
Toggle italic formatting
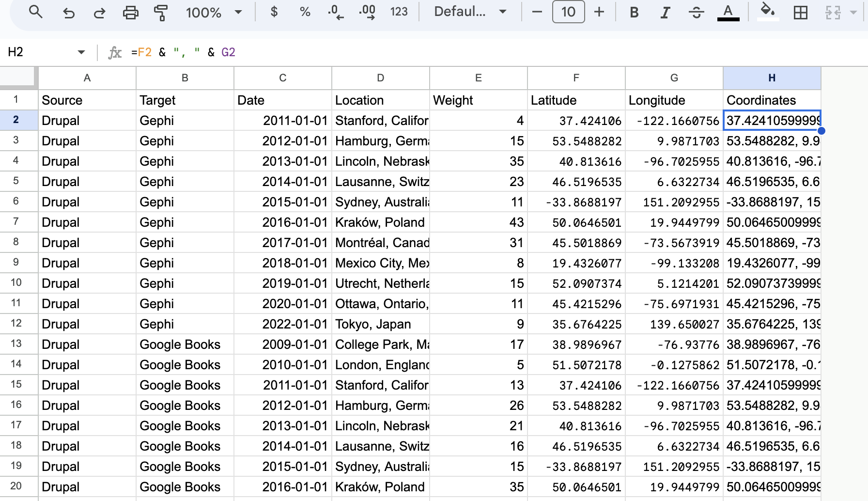pyautogui.click(x=665, y=12)
